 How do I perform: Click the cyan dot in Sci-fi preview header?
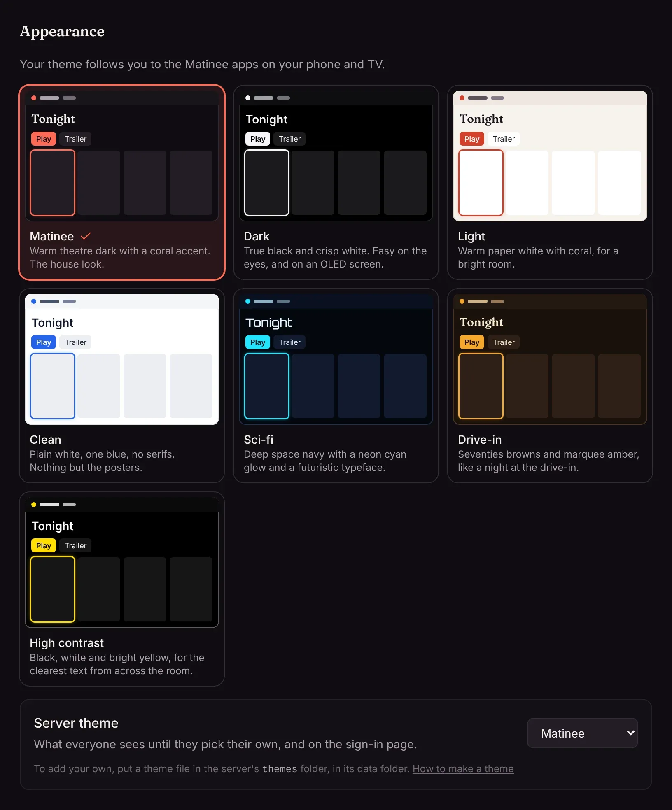pyautogui.click(x=248, y=301)
